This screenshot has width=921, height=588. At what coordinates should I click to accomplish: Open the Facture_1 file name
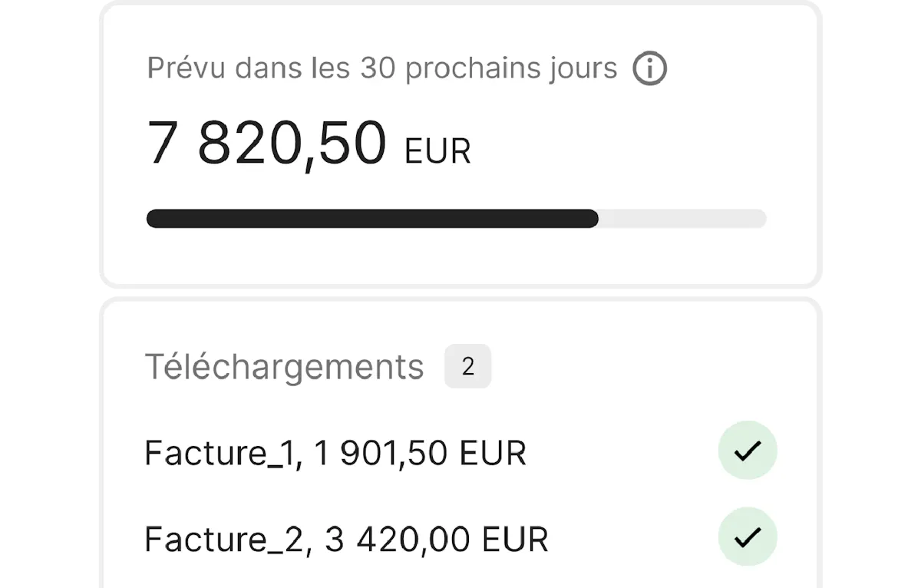click(x=216, y=454)
